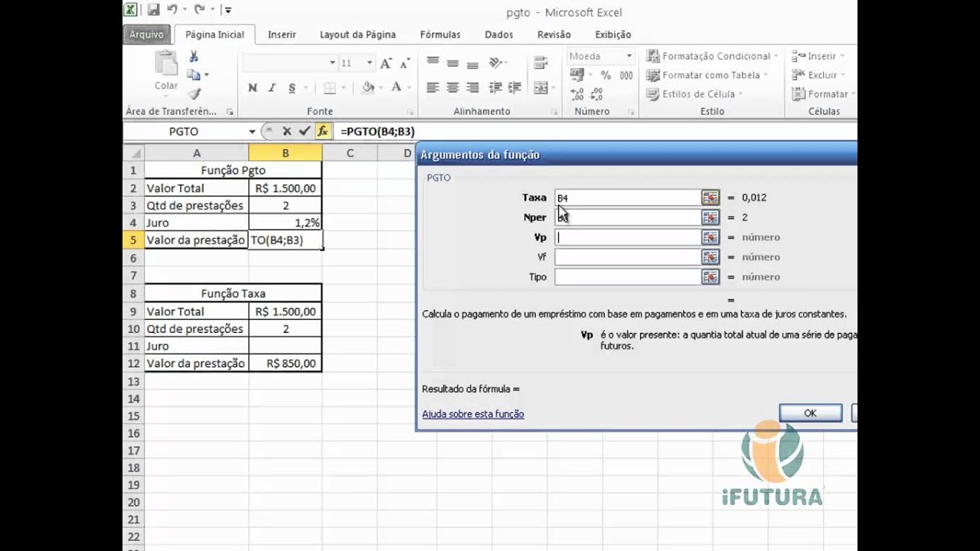This screenshot has height=551, width=980.
Task: Toggle italic I formatting
Action: coord(272,88)
